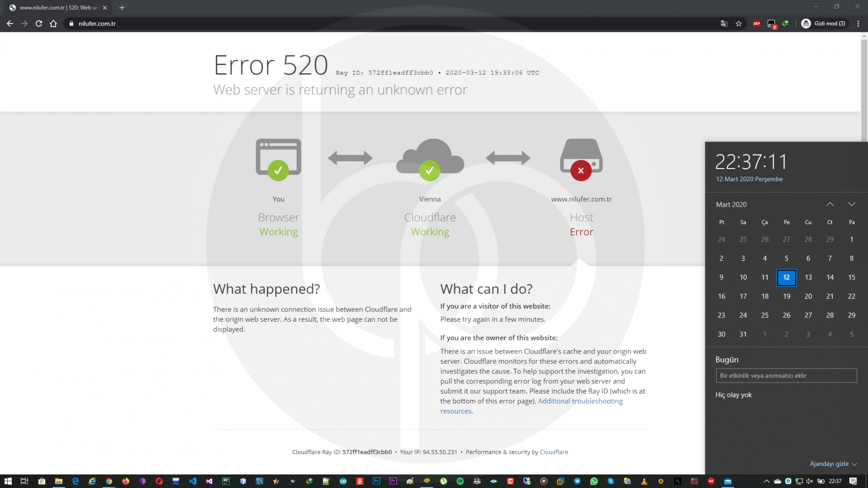Image resolution: width=868 pixels, height=488 pixels.
Task: Open network settings from system tray
Action: (799, 481)
